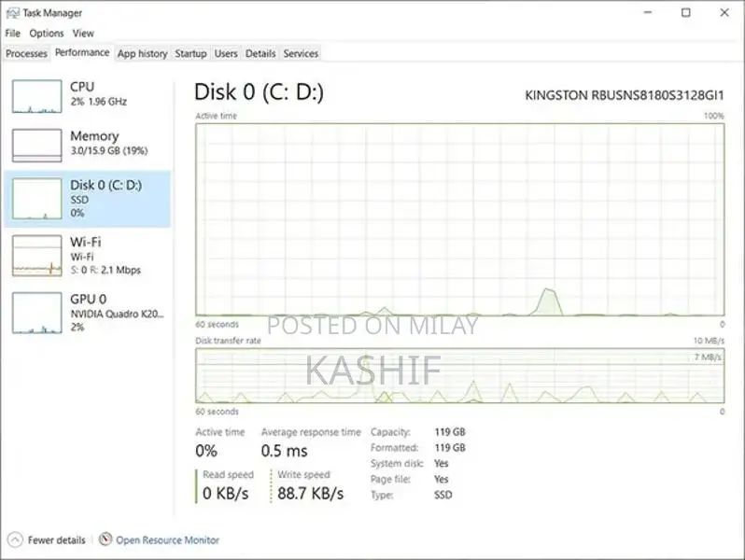
Task: Switch to the App history tab
Action: (142, 54)
